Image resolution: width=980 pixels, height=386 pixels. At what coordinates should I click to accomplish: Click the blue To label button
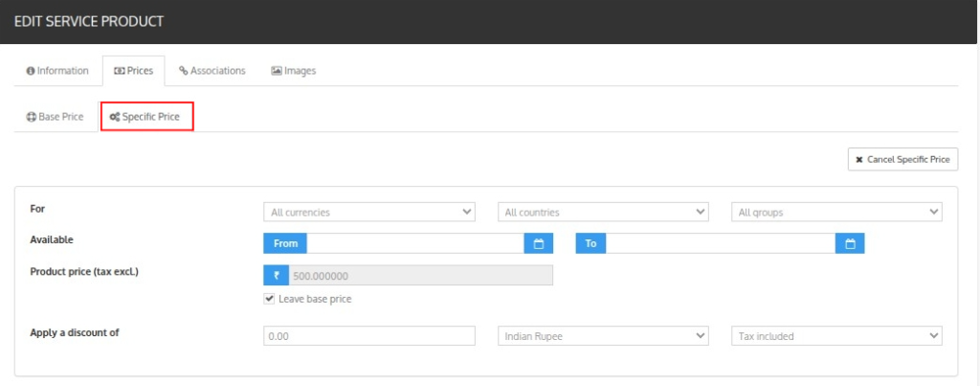click(x=591, y=243)
